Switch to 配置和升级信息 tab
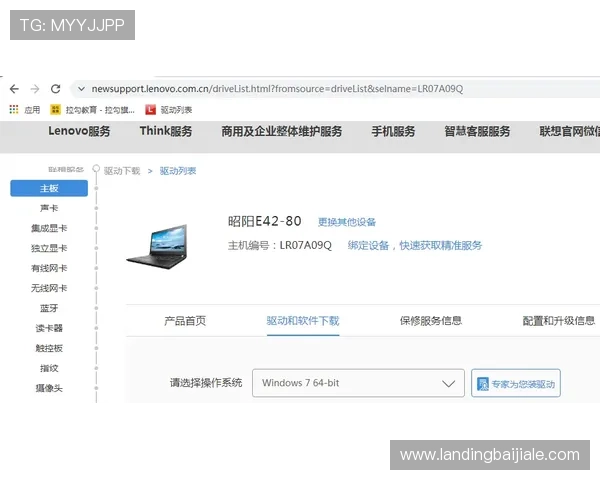Image resolution: width=600 pixels, height=480 pixels. click(559, 321)
